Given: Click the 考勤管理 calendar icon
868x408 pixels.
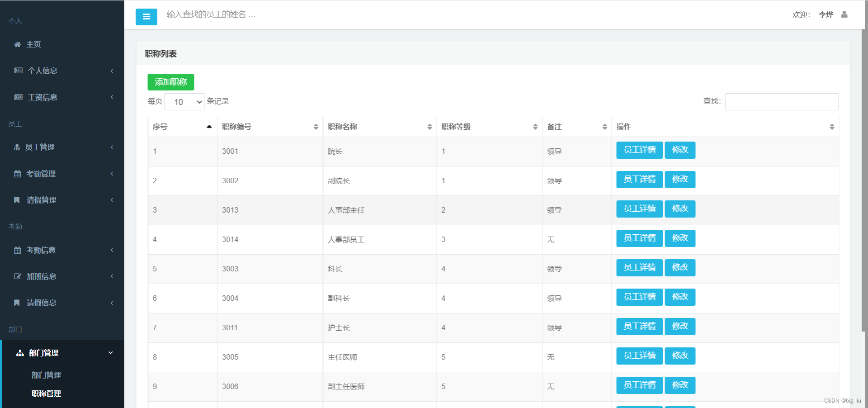Looking at the screenshot, I should click(x=18, y=174).
